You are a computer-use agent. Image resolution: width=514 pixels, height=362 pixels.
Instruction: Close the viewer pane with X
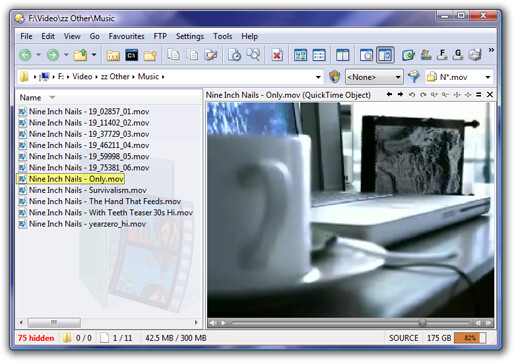[x=490, y=95]
